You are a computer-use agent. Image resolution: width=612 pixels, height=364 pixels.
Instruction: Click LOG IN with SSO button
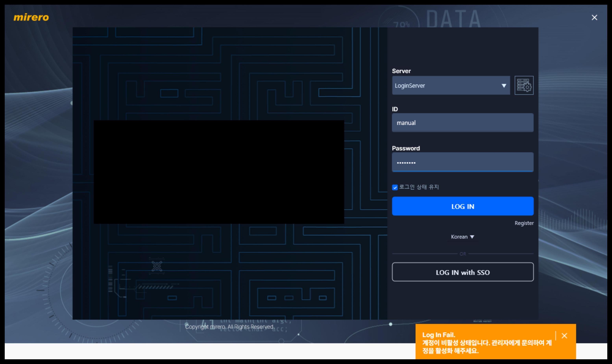[462, 272]
